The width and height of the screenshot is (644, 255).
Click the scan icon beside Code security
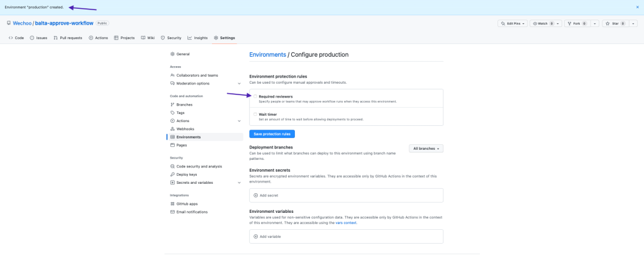coord(172,166)
